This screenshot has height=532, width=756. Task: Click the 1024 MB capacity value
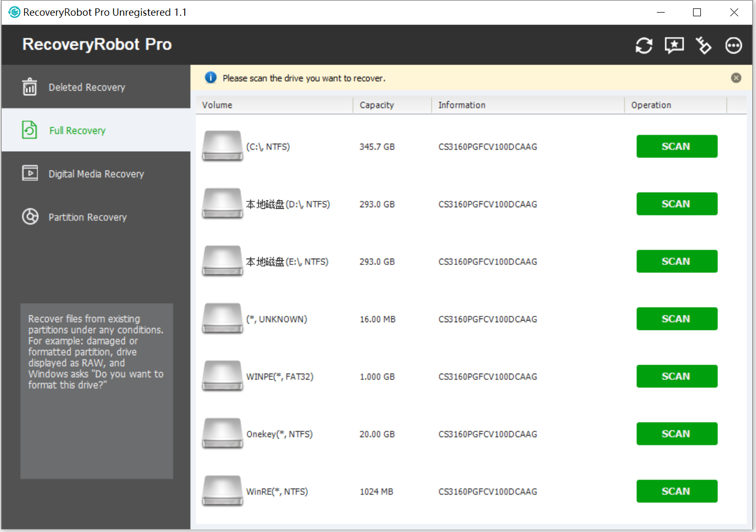click(377, 492)
